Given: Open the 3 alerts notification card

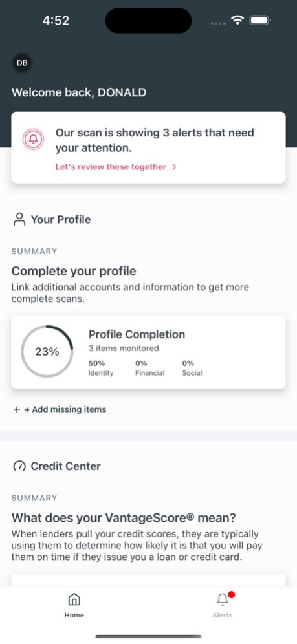Looking at the screenshot, I should [148, 147].
